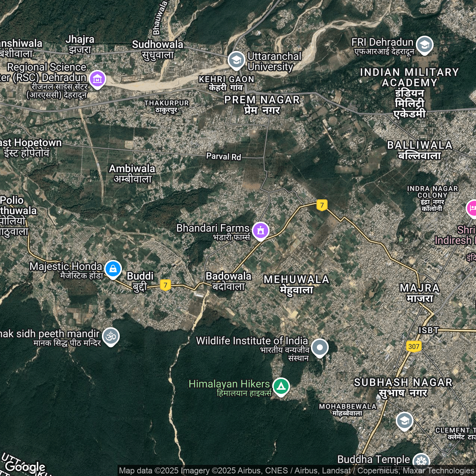Image resolution: width=476 pixels, height=476 pixels.
Task: Click the route 7 shield near Buddi
Action: tap(165, 285)
